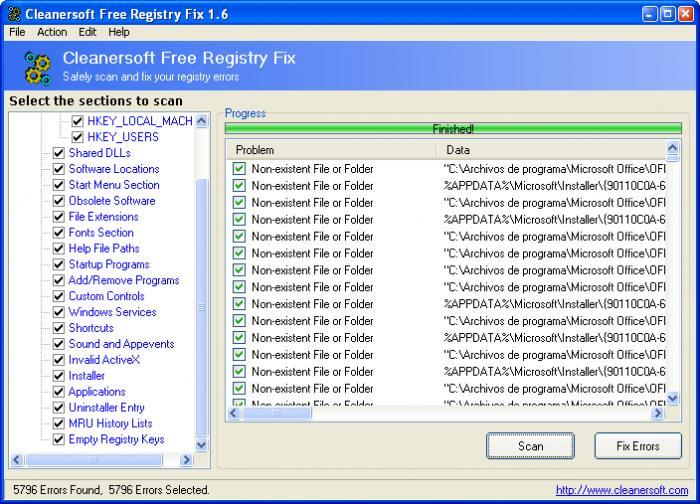Click the Cleanersoft title bar application icon
The height and width of the screenshot is (504, 700).
pos(14,14)
